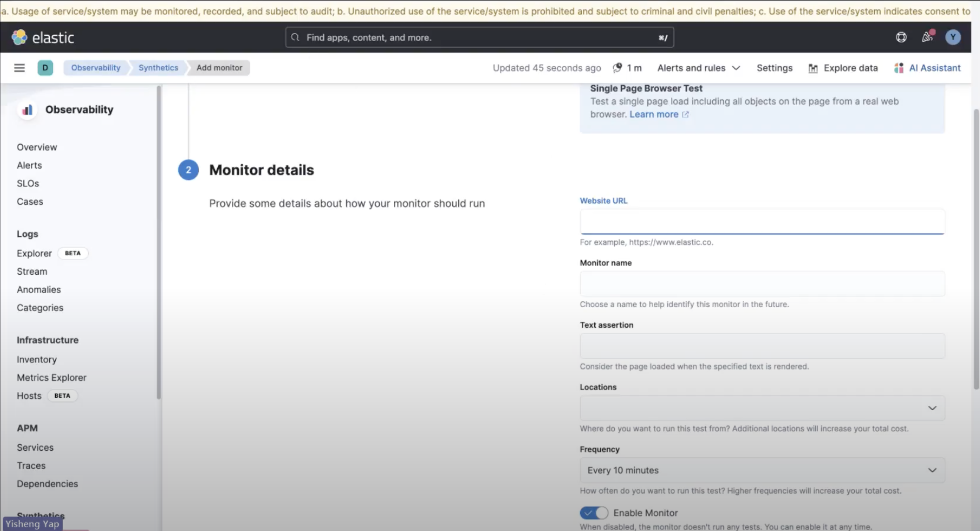Open the Locations selection dropdown
This screenshot has height=531, width=980.
point(761,408)
